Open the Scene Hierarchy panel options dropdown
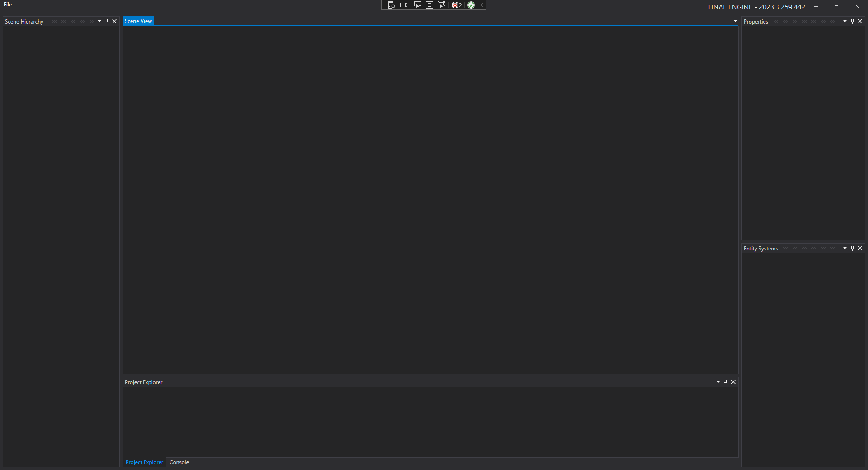The height and width of the screenshot is (470, 868). tap(99, 21)
